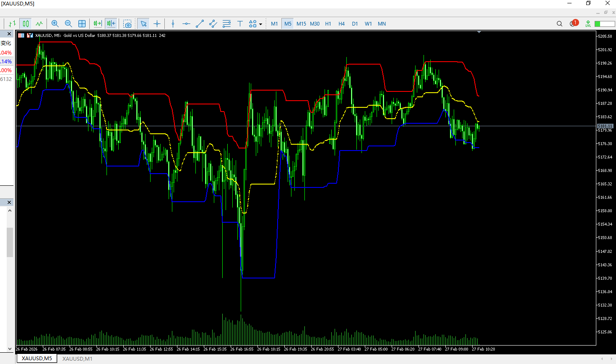Screen dimensions: 616x364
Task: Select the text label tool
Action: [x=240, y=24]
